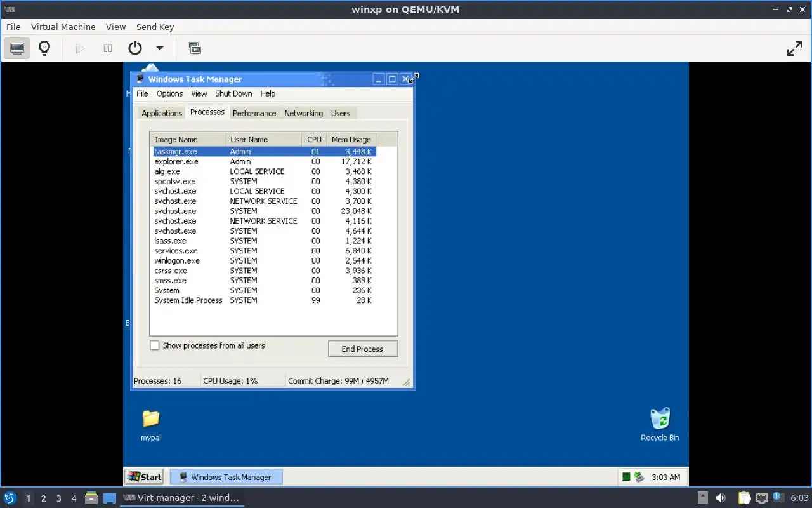Open the shutdown options dropdown arrow
The width and height of the screenshot is (812, 508).
click(x=160, y=48)
